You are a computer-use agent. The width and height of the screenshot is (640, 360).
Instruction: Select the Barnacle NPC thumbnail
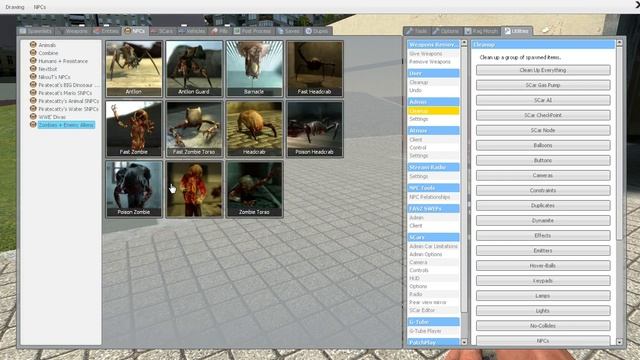(x=254, y=69)
